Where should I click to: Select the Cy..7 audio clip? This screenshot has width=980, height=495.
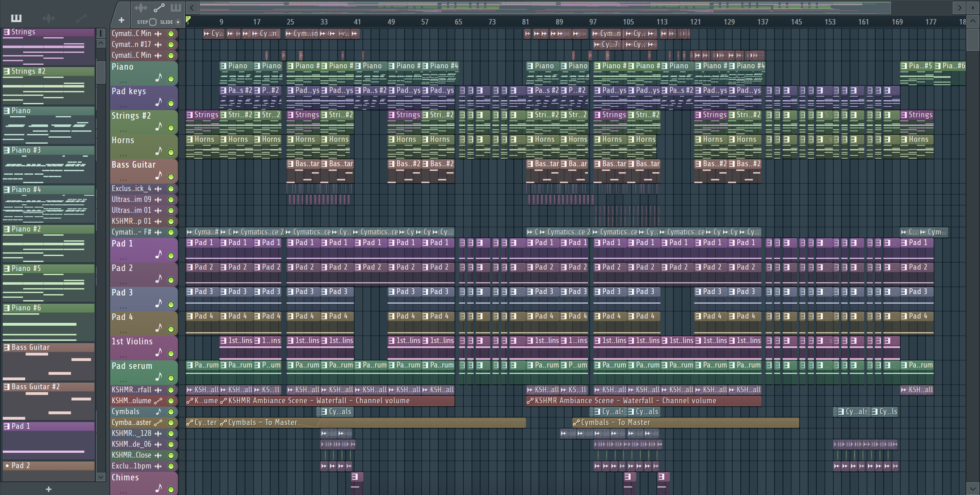608,45
